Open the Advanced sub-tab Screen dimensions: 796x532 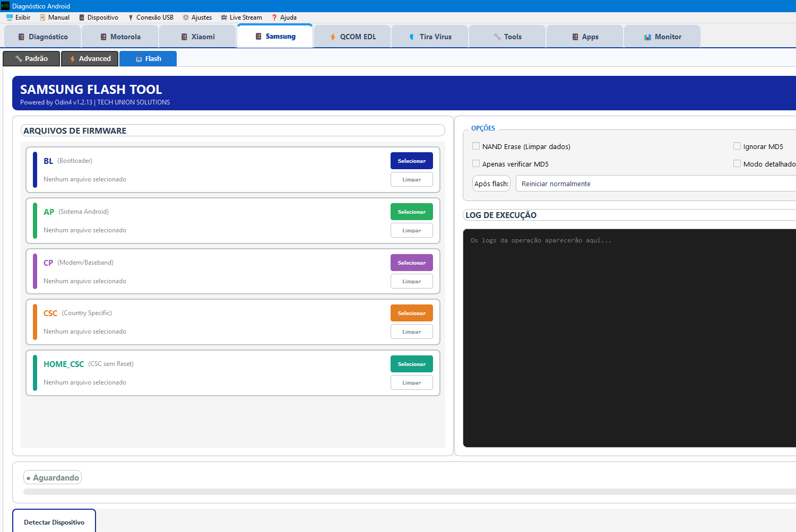[x=90, y=59]
